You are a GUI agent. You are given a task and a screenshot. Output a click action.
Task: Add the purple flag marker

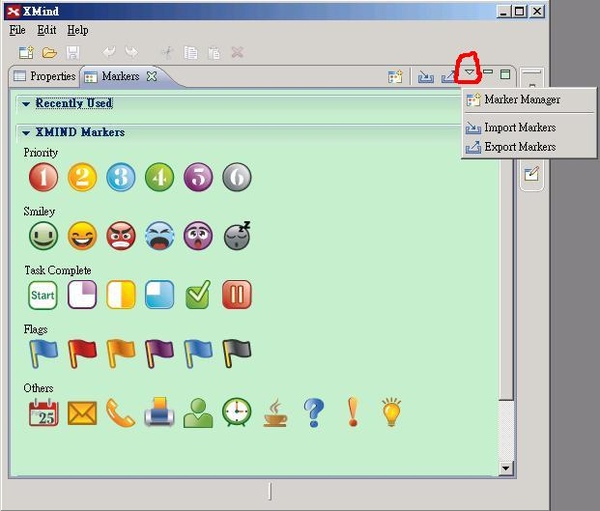point(160,353)
